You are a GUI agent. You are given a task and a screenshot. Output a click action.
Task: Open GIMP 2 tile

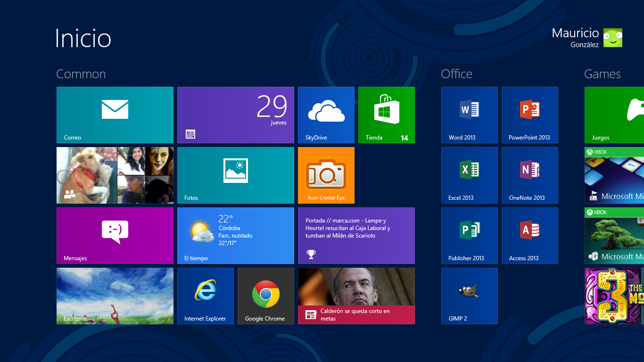(x=469, y=296)
